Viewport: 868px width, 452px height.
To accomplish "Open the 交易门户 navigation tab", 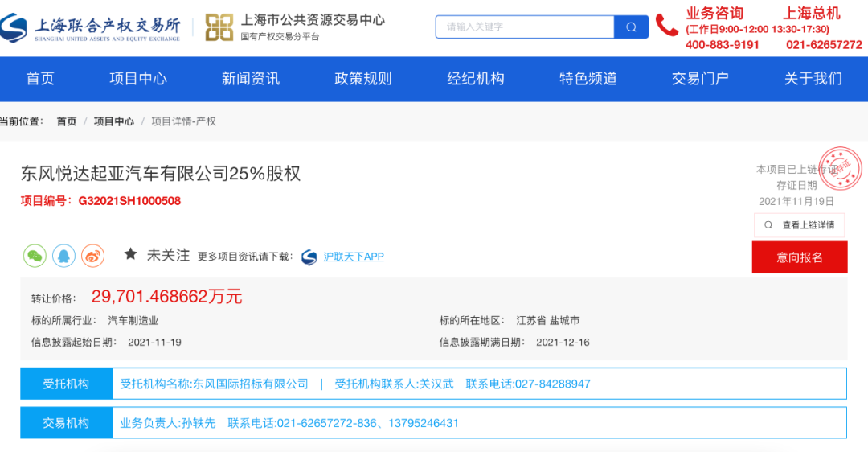I will tap(700, 79).
